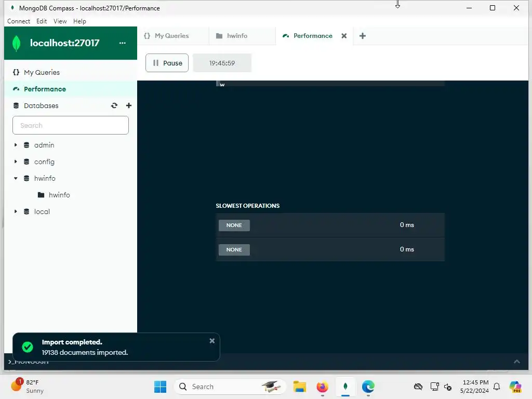This screenshot has width=532, height=399.
Task: Close the Performance tab
Action: click(x=344, y=36)
